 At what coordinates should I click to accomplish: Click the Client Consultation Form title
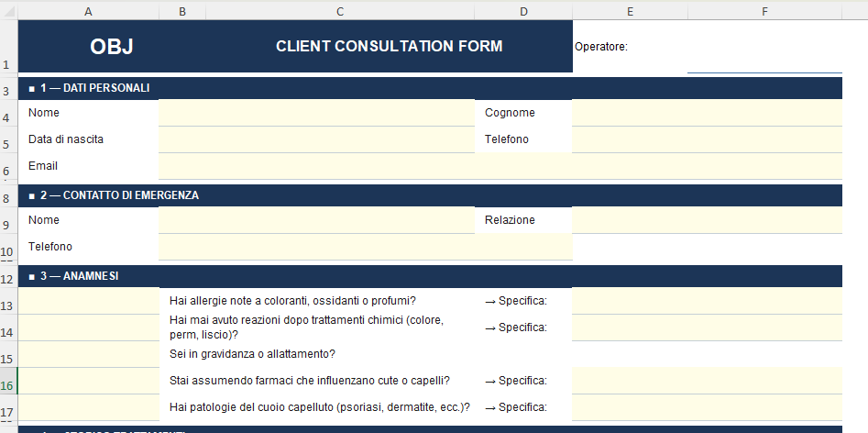(389, 46)
